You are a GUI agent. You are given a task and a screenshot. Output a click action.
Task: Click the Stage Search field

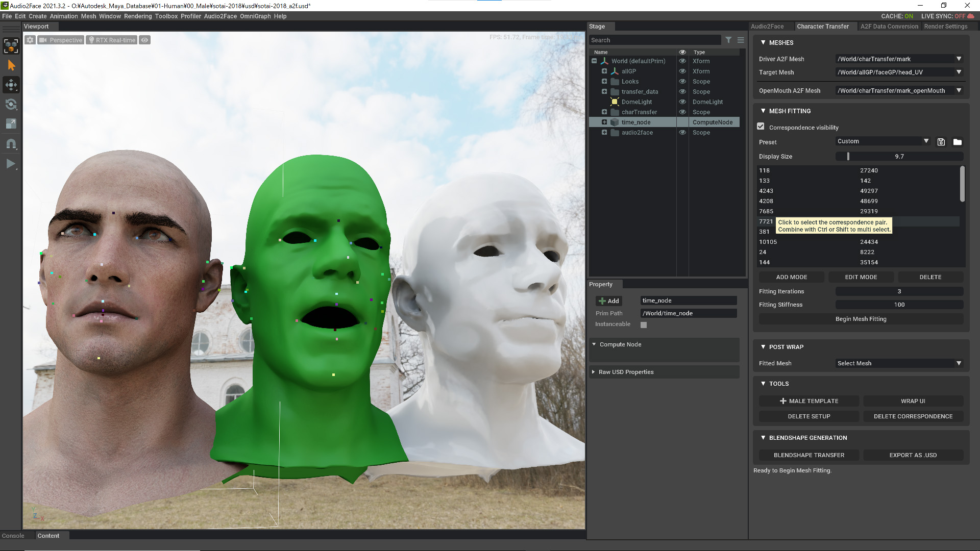655,40
